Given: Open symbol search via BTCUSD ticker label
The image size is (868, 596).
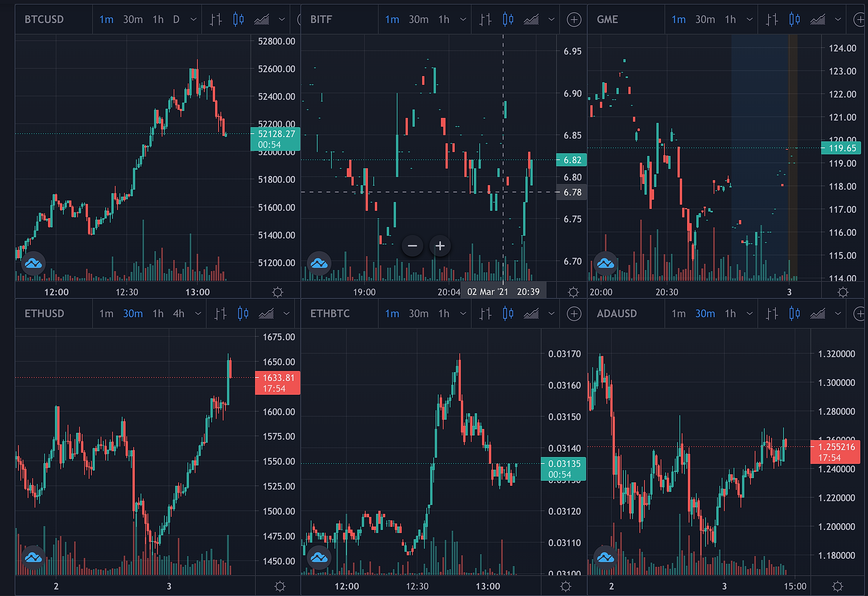Looking at the screenshot, I should click(x=44, y=19).
